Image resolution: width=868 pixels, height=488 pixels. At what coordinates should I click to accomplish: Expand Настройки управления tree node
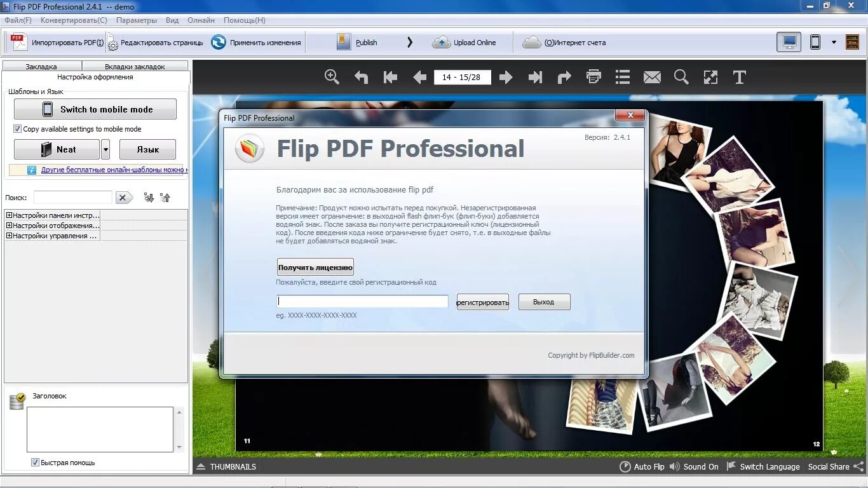tap(10, 236)
